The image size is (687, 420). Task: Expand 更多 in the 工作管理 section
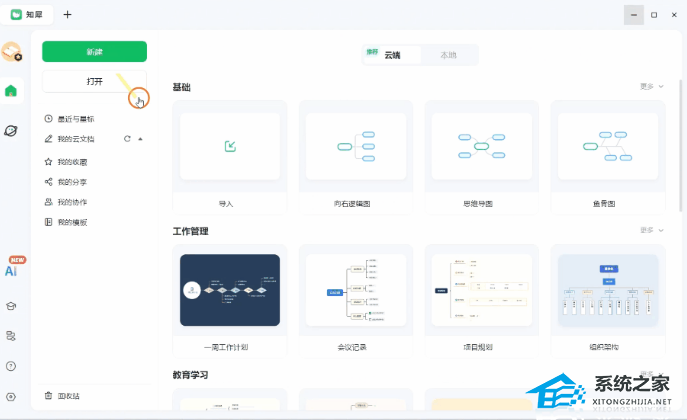point(652,230)
